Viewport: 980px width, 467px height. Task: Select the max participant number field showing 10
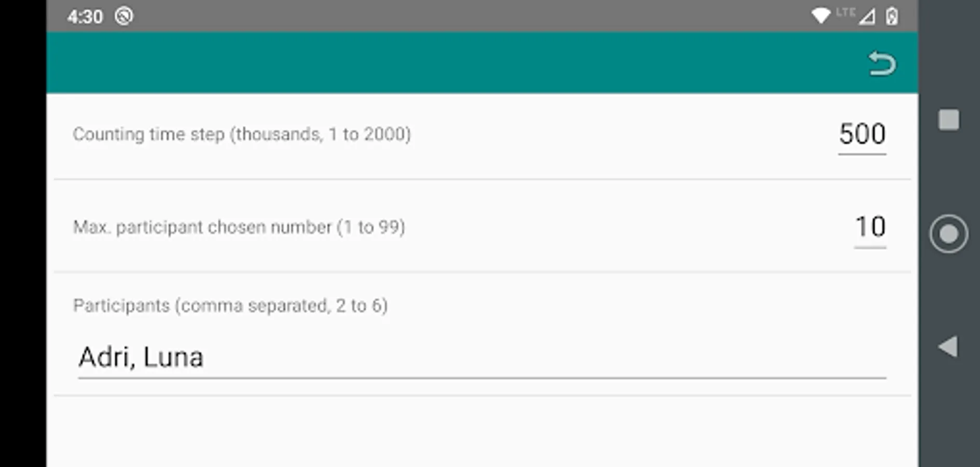[x=871, y=226]
